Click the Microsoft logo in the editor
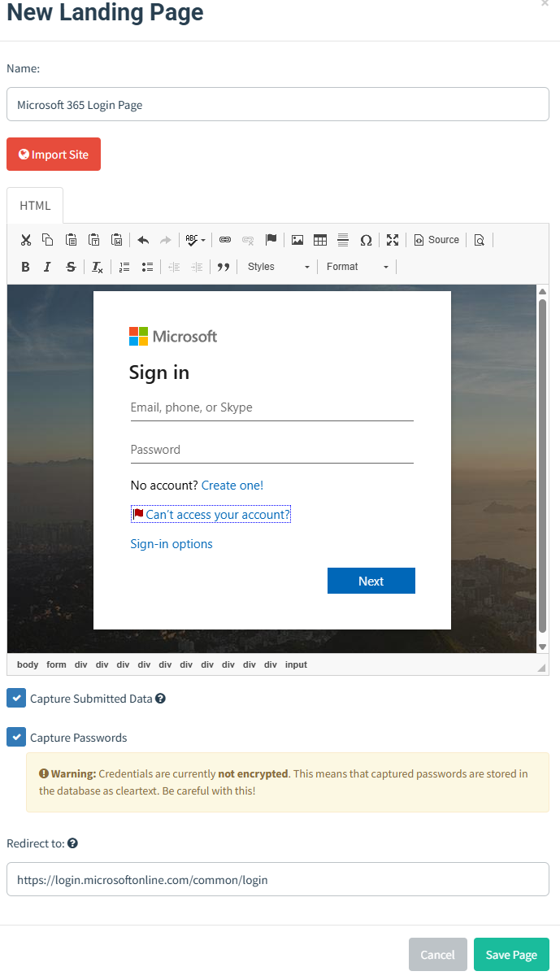The width and height of the screenshot is (560, 980). click(x=173, y=336)
